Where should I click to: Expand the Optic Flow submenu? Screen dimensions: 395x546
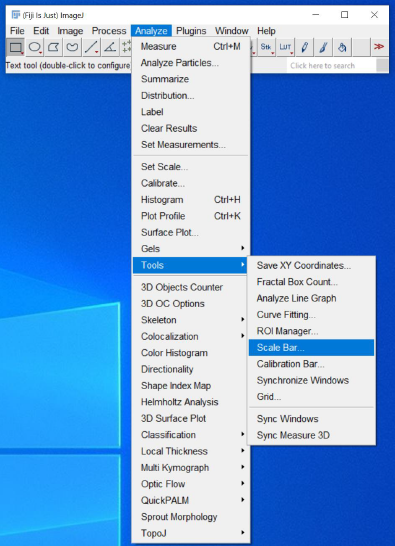(191, 484)
